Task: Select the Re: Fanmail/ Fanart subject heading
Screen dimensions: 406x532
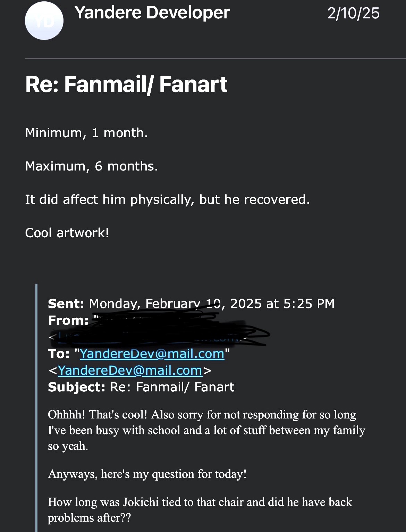Action: click(126, 84)
